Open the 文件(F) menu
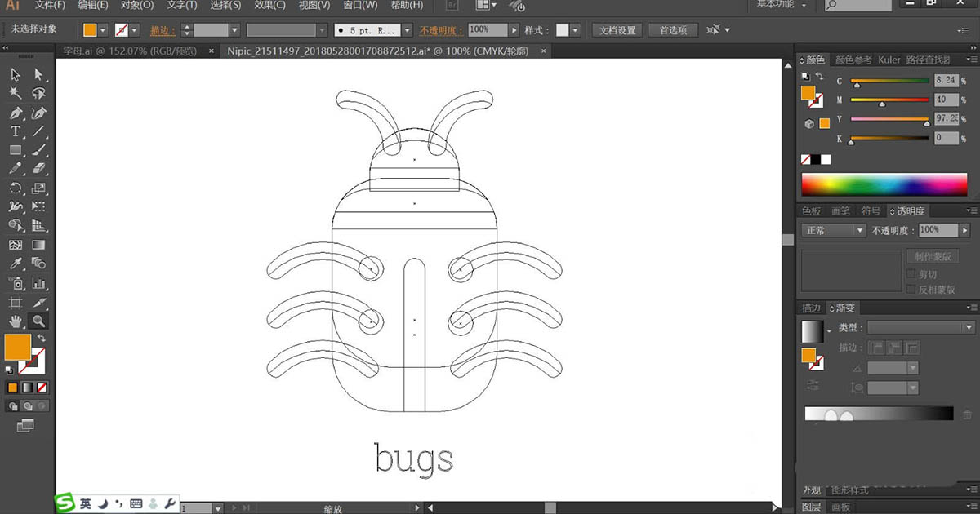980x514 pixels. click(x=51, y=5)
